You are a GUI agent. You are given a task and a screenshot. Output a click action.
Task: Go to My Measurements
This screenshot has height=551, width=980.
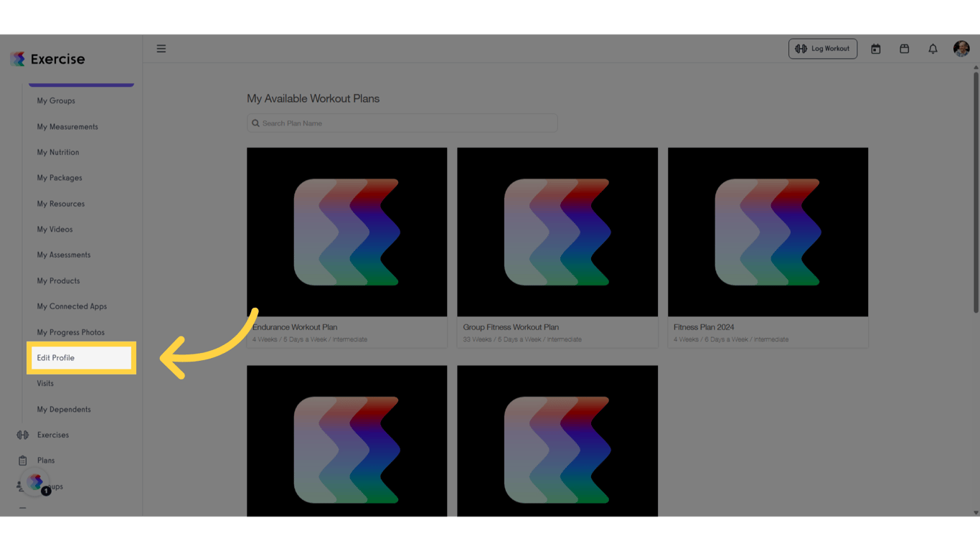coord(67,127)
